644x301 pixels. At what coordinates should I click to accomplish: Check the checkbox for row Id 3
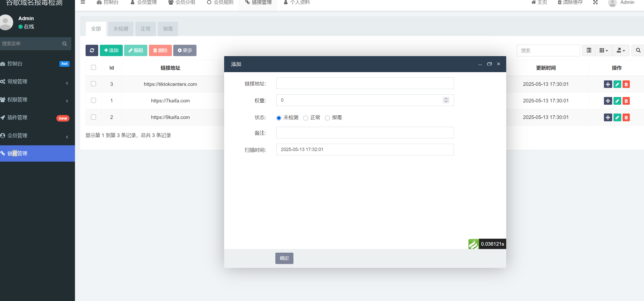point(94,84)
